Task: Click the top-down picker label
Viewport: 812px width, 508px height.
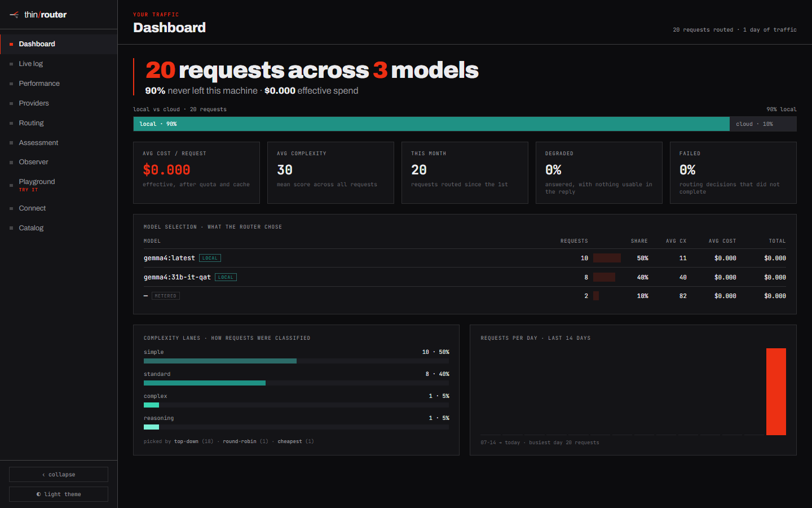Action: click(186, 441)
